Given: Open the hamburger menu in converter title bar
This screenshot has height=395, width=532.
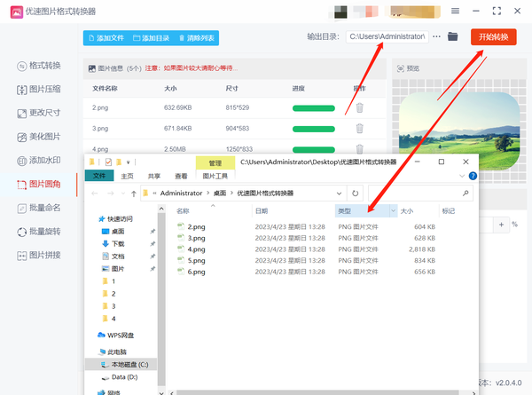Looking at the screenshot, I should point(455,12).
